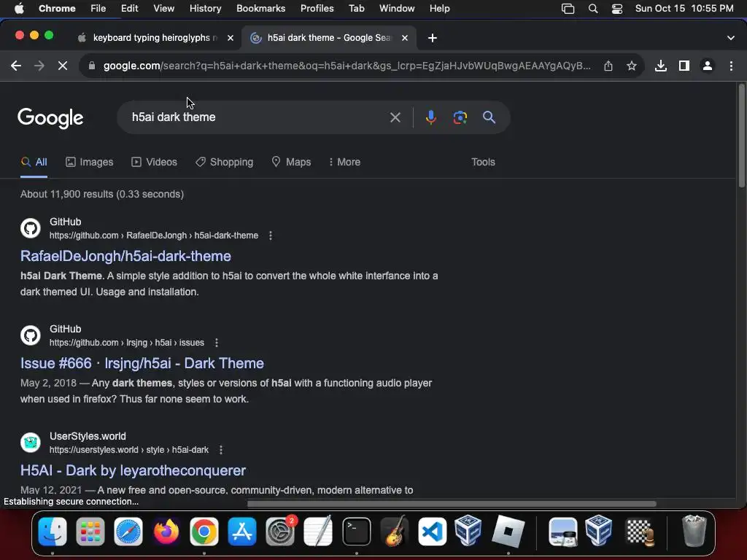This screenshot has width=747, height=560.
Task: Switch to Shopping results
Action: [x=224, y=162]
